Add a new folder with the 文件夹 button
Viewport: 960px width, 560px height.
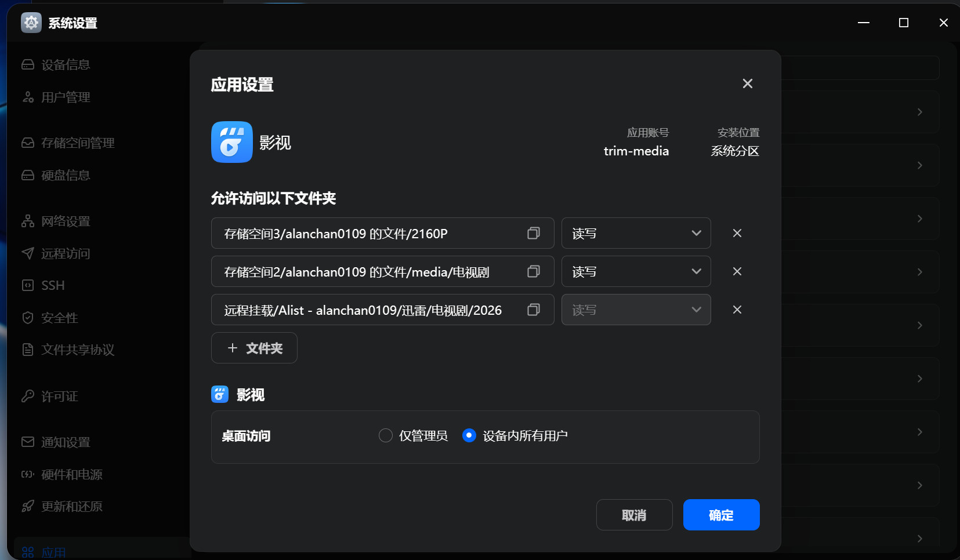coord(254,348)
